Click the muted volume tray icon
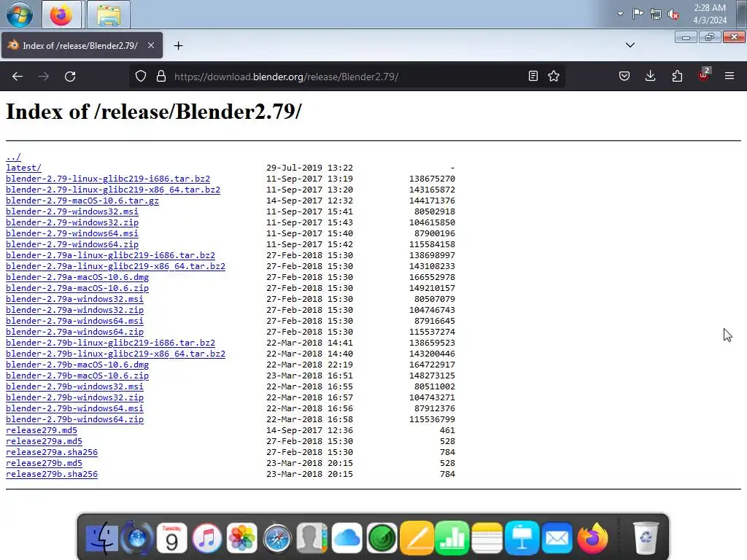 [673, 15]
